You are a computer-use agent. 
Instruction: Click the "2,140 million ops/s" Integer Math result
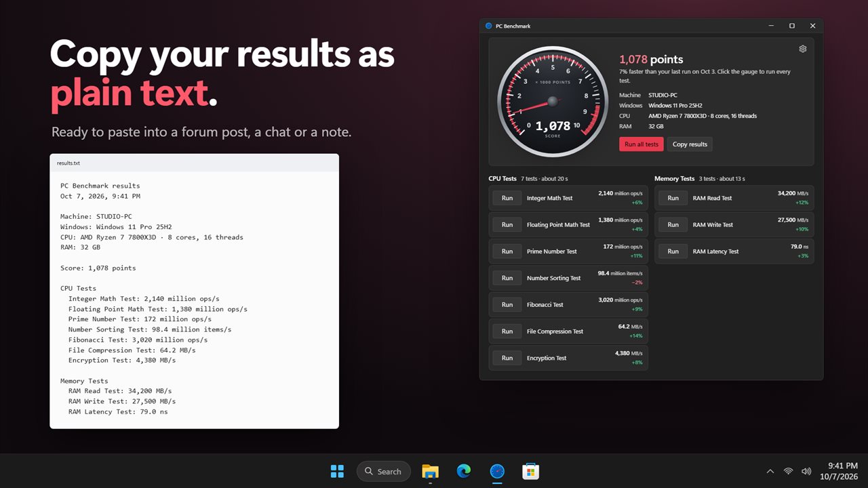620,193
